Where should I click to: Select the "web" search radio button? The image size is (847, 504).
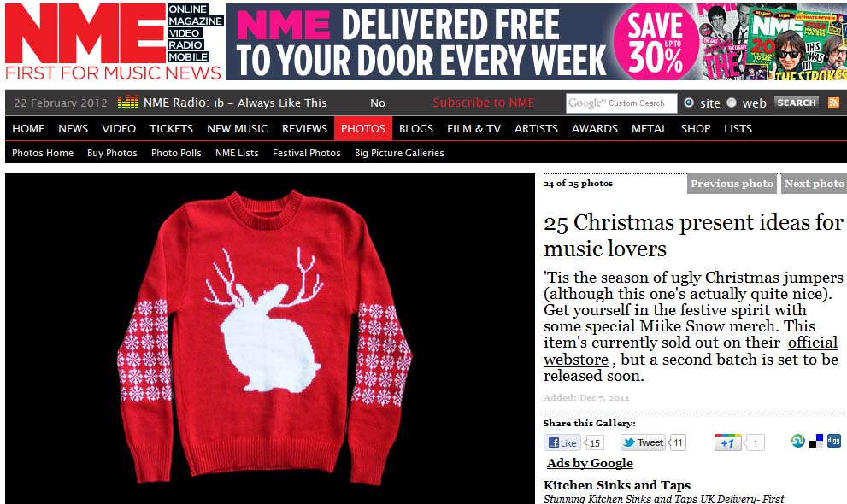[732, 103]
